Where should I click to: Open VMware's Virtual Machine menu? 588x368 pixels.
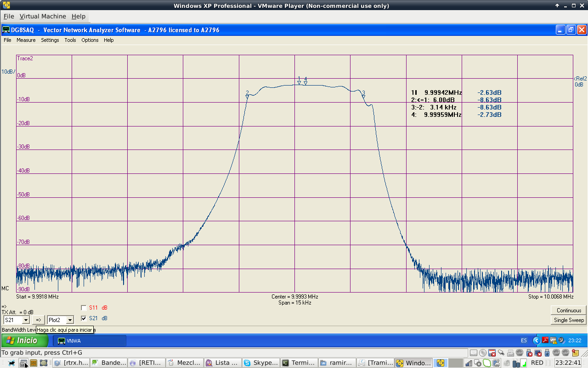click(43, 16)
